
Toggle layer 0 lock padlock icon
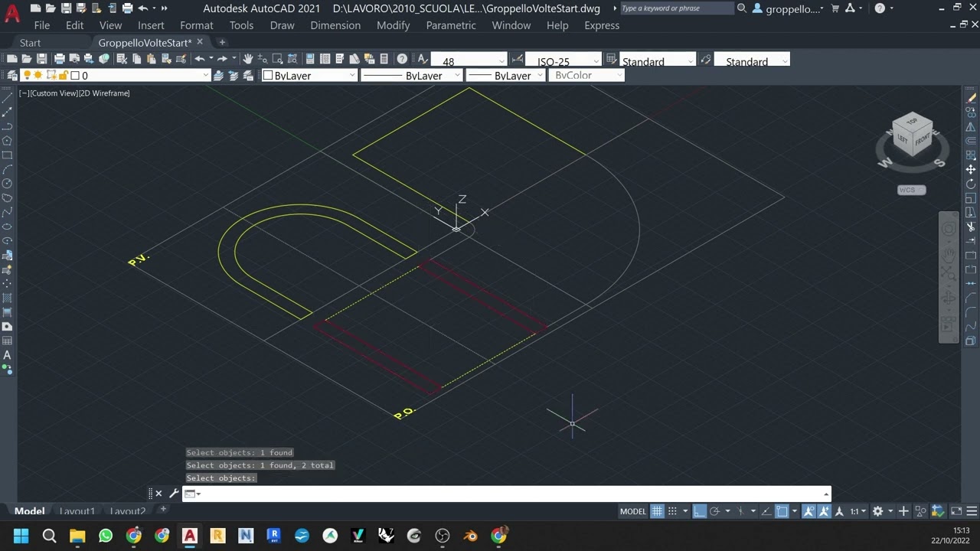point(64,75)
